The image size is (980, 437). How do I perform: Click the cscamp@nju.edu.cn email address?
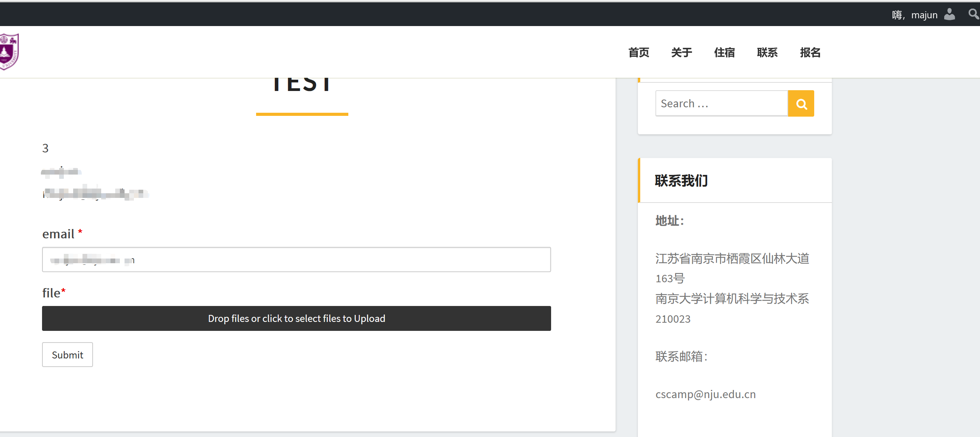pyautogui.click(x=705, y=394)
